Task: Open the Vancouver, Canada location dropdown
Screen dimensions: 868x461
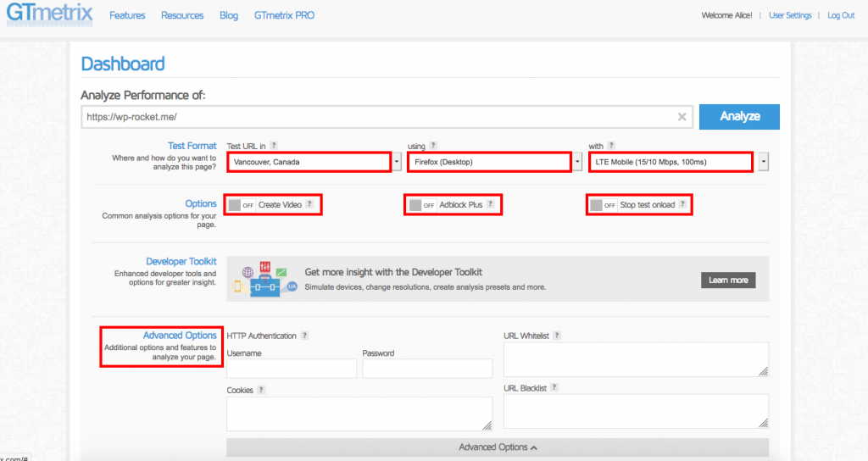Action: [309, 162]
